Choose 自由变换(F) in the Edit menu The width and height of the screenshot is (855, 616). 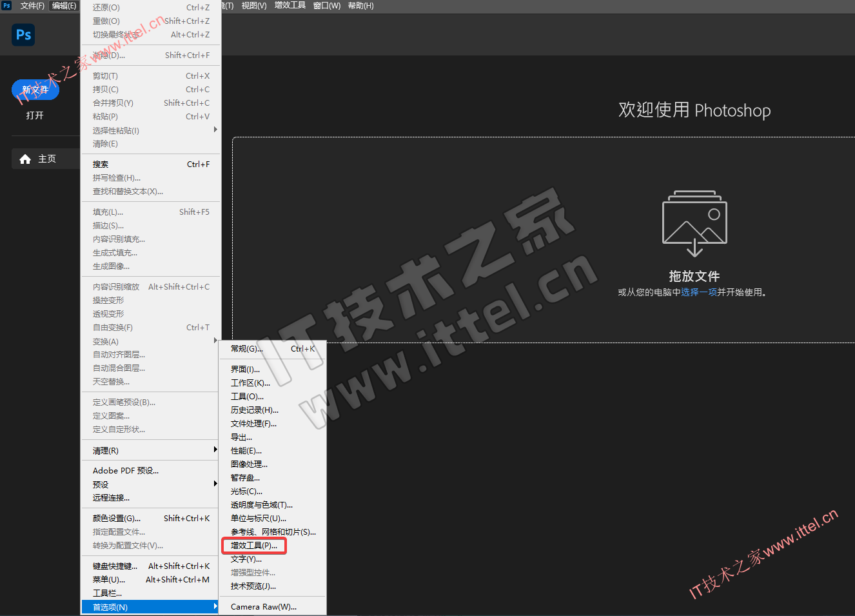[151, 328]
